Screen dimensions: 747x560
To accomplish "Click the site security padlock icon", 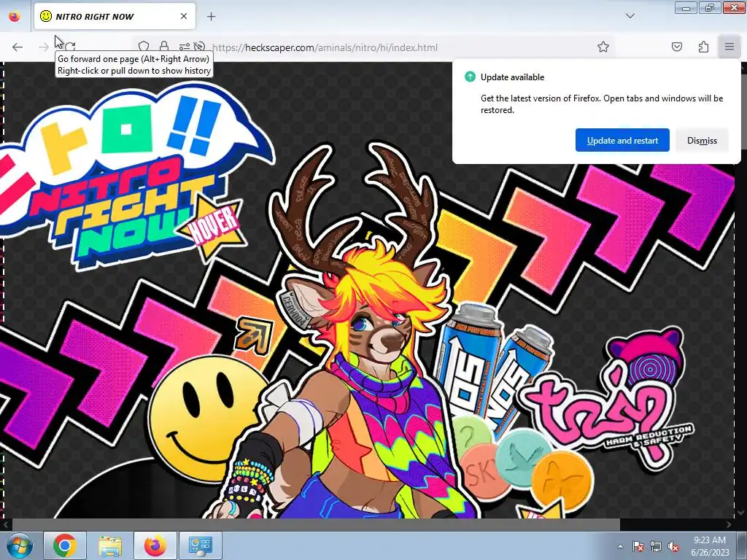I will tap(164, 47).
